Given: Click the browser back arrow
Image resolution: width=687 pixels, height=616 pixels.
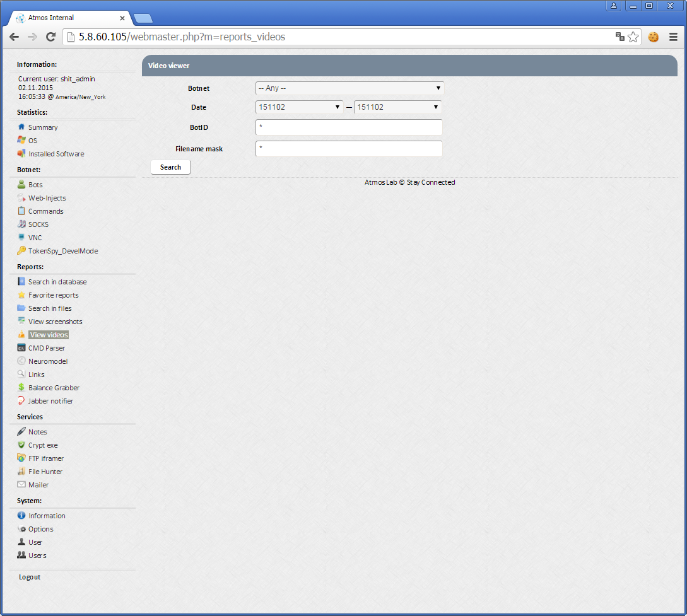Looking at the screenshot, I should click(x=14, y=37).
